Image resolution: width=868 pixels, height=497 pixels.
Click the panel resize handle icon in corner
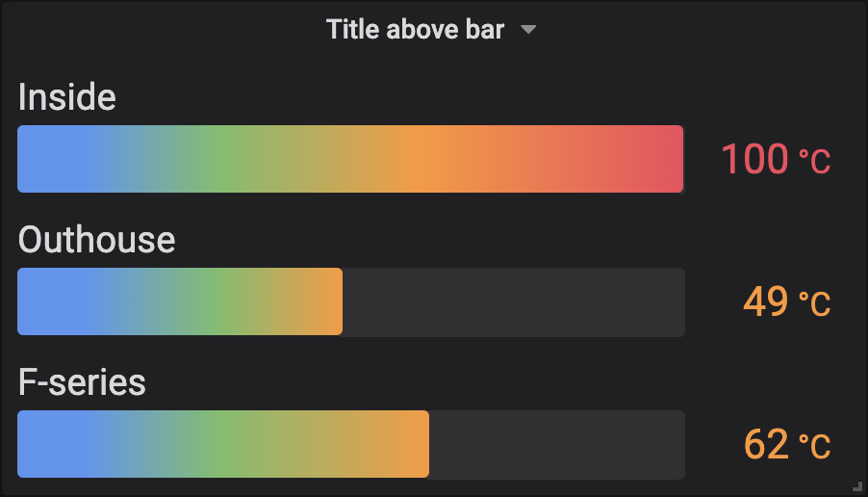pyautogui.click(x=856, y=486)
